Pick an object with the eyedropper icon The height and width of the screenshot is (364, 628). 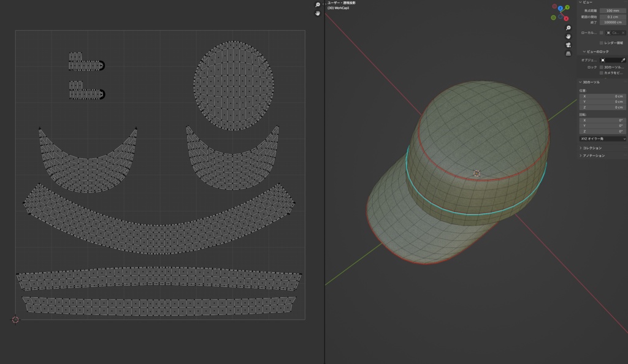623,60
